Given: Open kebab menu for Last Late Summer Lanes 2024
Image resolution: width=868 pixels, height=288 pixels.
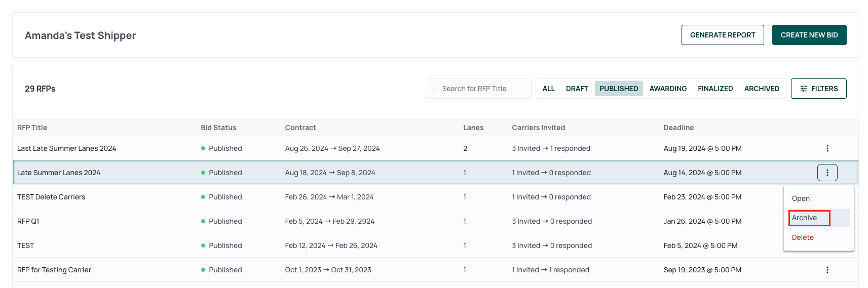Looking at the screenshot, I should pyautogui.click(x=827, y=148).
